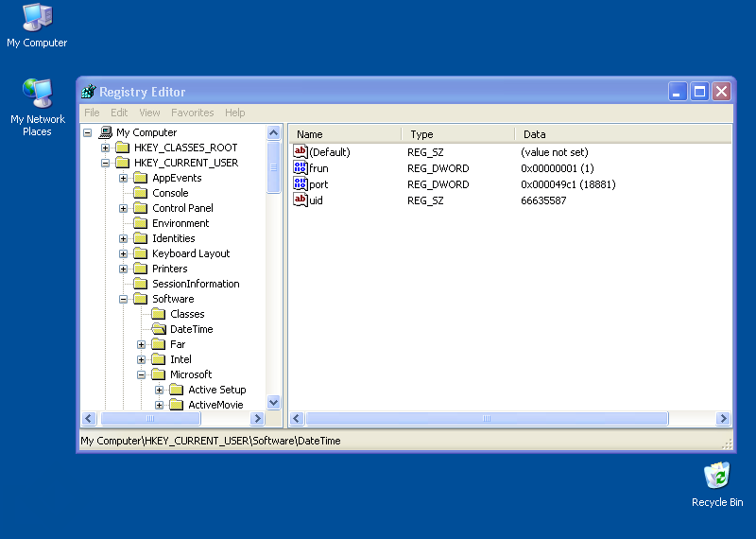Open My Network Places desktop icon
Screen dimensions: 756x539
tap(37, 93)
